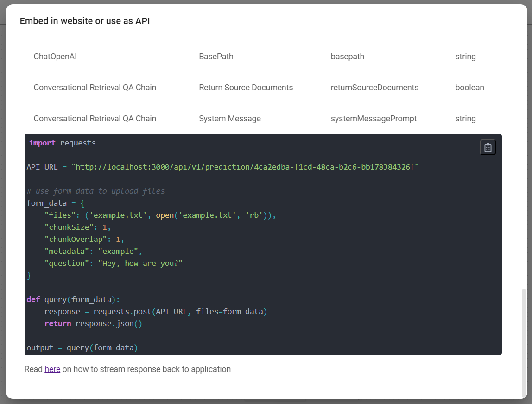
Task: Click Conversational Retrieval QA Chain in the System Message row
Action: (x=95, y=119)
